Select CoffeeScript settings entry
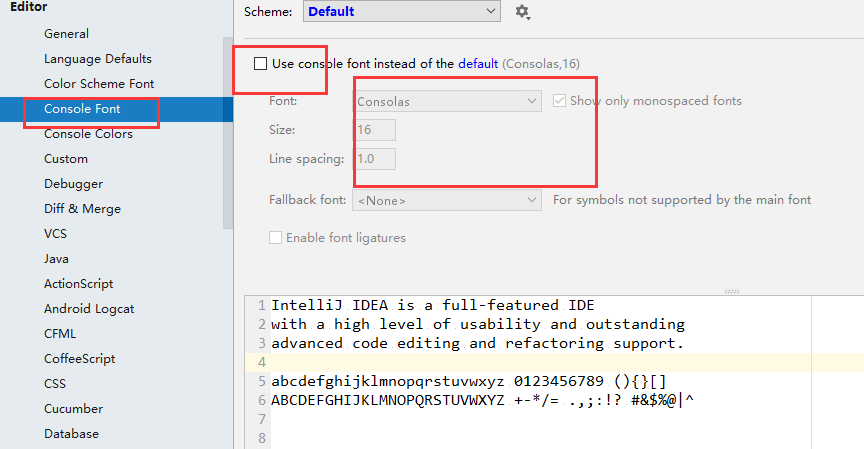Viewport: 864px width, 449px height. tap(79, 359)
